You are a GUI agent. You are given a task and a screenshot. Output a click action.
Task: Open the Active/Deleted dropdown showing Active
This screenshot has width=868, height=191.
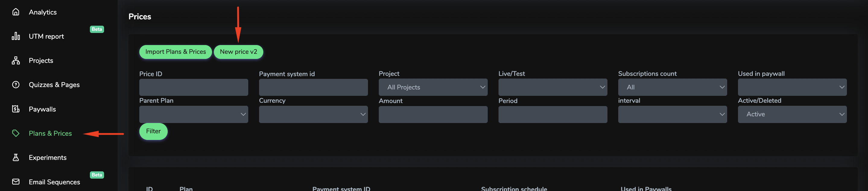[792, 115]
